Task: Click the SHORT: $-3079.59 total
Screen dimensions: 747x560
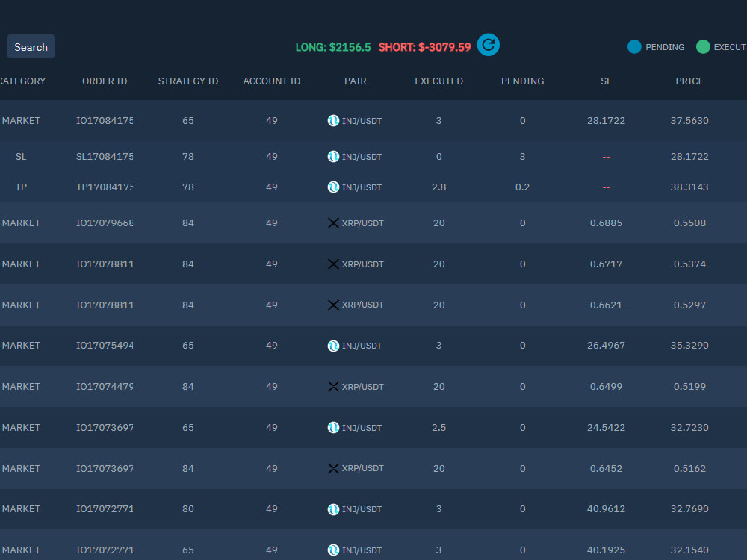Action: point(424,47)
